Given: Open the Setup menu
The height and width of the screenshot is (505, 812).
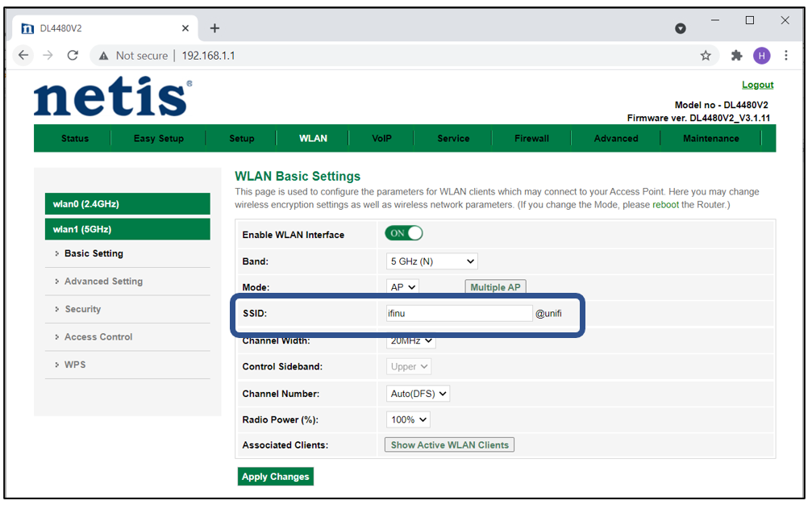Looking at the screenshot, I should click(x=241, y=138).
